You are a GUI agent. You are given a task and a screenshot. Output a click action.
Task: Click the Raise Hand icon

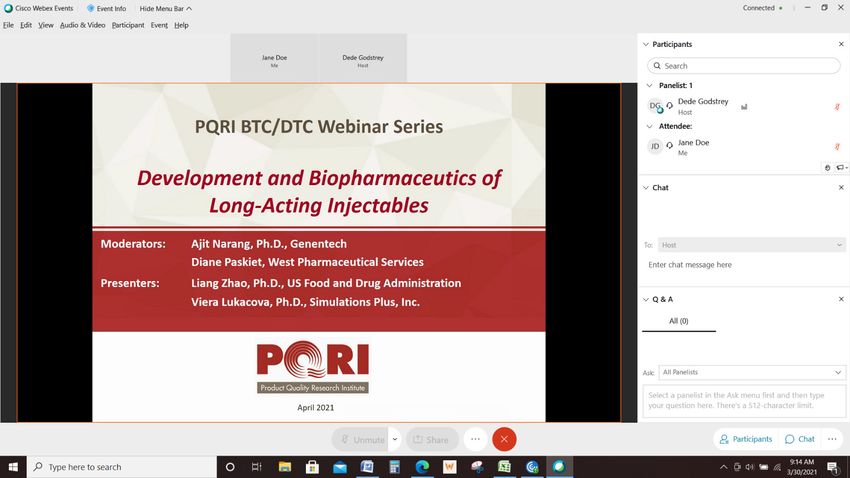pyautogui.click(x=827, y=168)
